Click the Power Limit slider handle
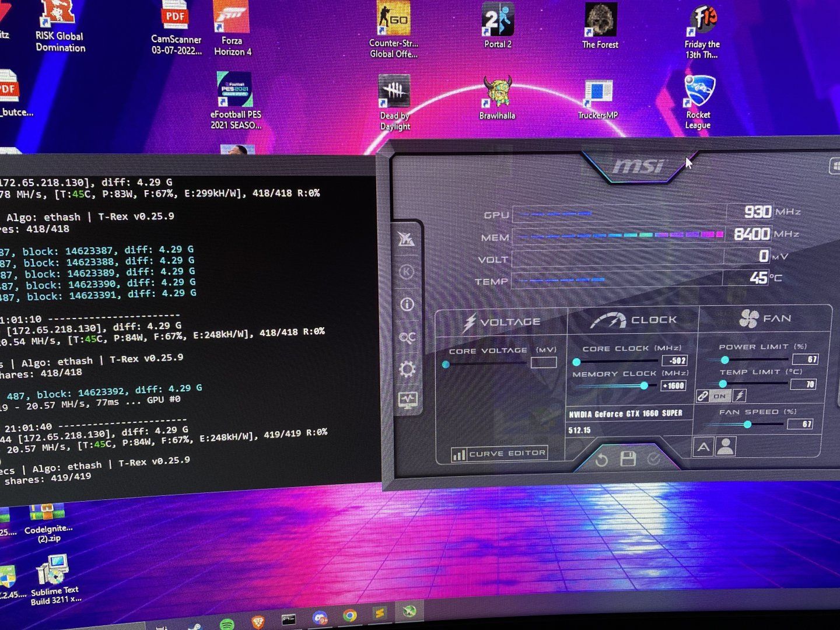 pos(725,360)
